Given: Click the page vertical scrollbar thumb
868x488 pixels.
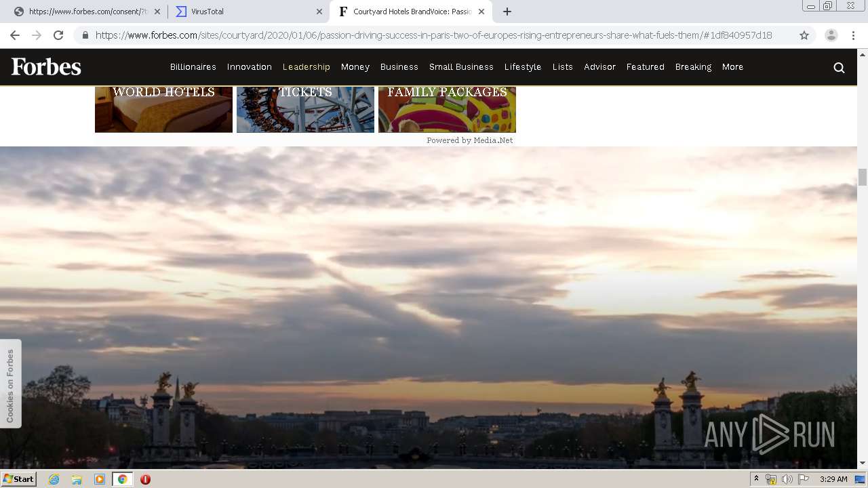Looking at the screenshot, I should coord(863,177).
